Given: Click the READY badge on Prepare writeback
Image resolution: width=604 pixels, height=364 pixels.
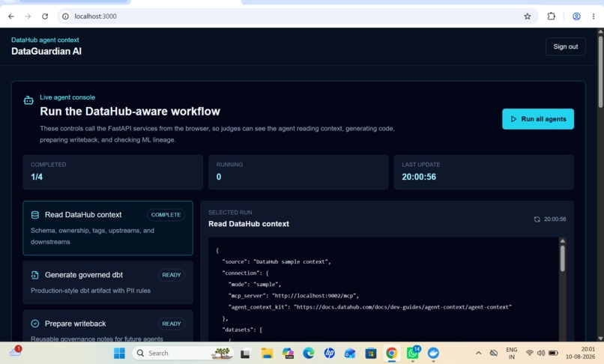Looking at the screenshot, I should coord(172,324).
